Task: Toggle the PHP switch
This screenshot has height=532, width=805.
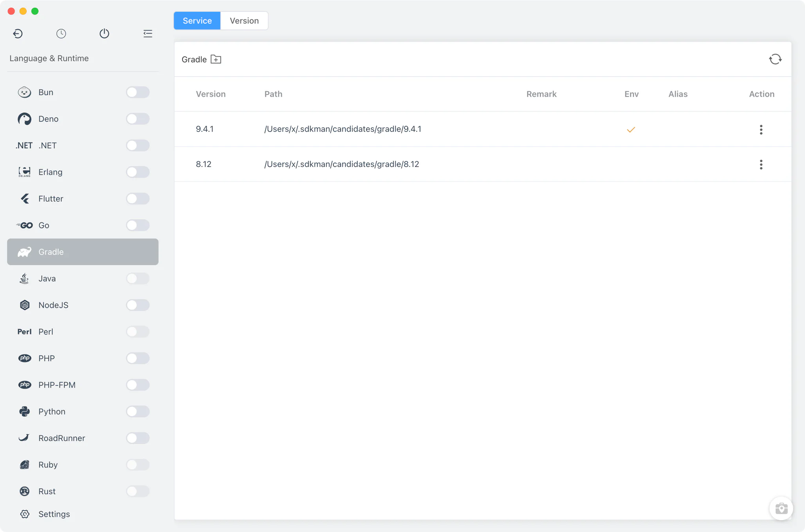Action: pos(138,358)
